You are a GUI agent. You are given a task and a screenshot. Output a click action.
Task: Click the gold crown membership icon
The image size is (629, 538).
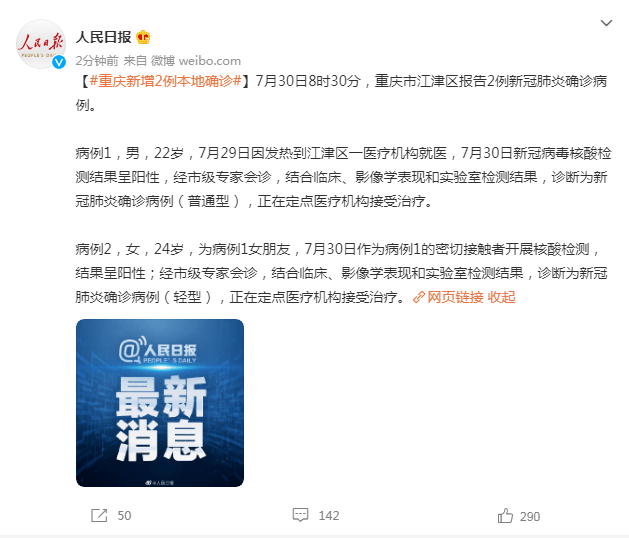coord(143,37)
